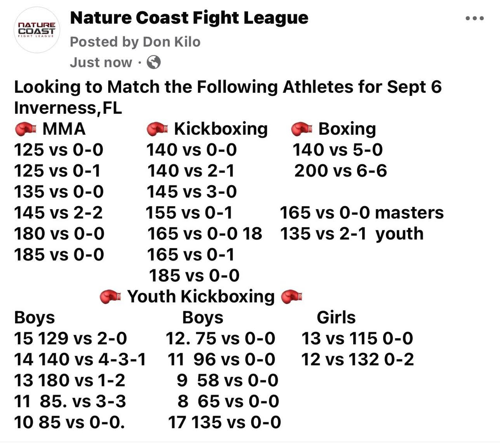
Task: Click the public globe privacy icon
Action: [x=153, y=62]
